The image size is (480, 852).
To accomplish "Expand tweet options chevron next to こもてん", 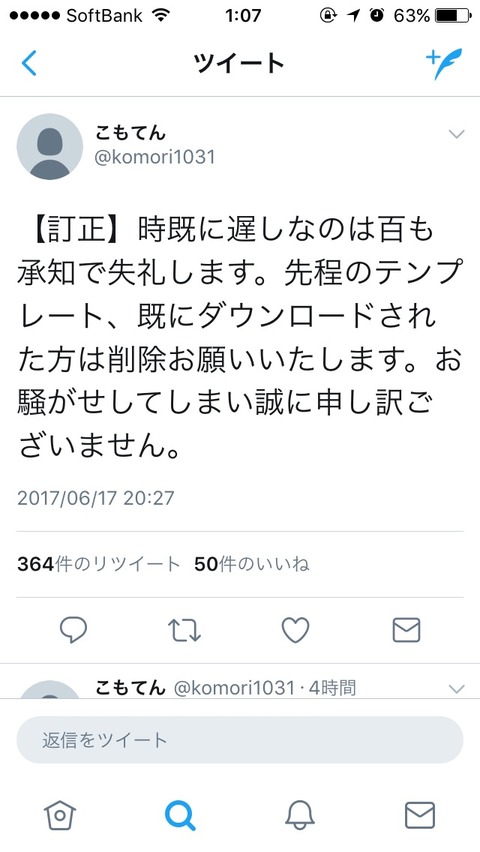I will 457,134.
